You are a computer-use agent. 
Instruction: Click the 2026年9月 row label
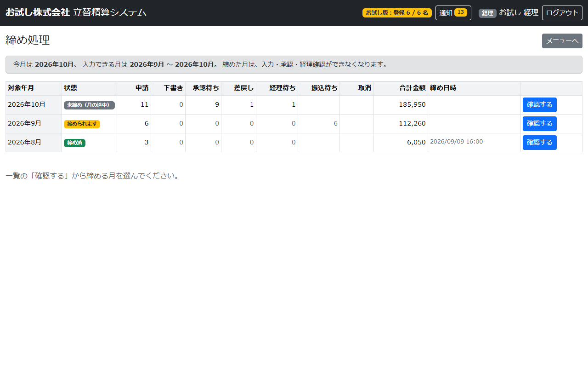click(25, 123)
